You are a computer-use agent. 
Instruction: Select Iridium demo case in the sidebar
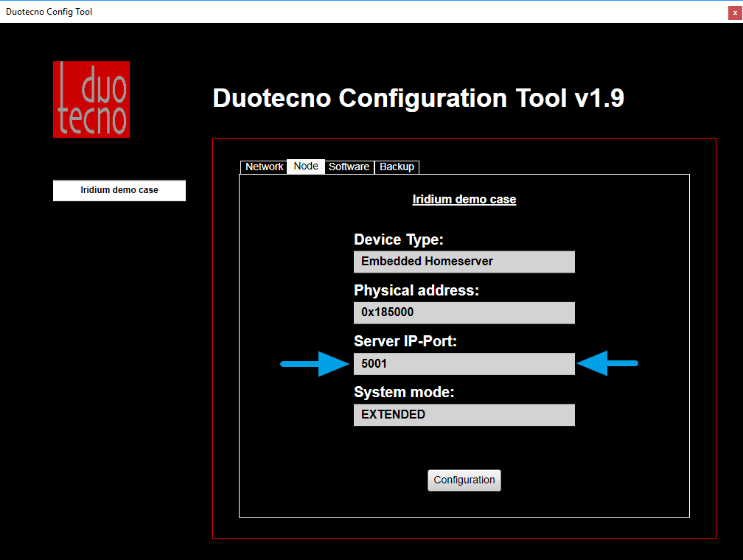[119, 190]
